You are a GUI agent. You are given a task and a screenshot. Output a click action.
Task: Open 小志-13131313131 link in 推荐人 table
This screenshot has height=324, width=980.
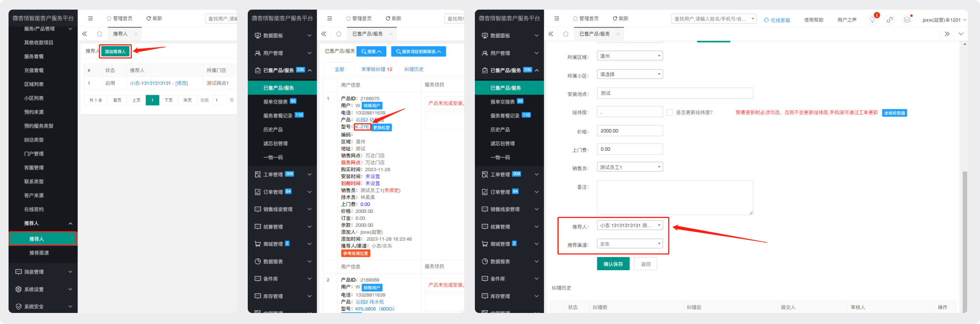click(x=150, y=83)
